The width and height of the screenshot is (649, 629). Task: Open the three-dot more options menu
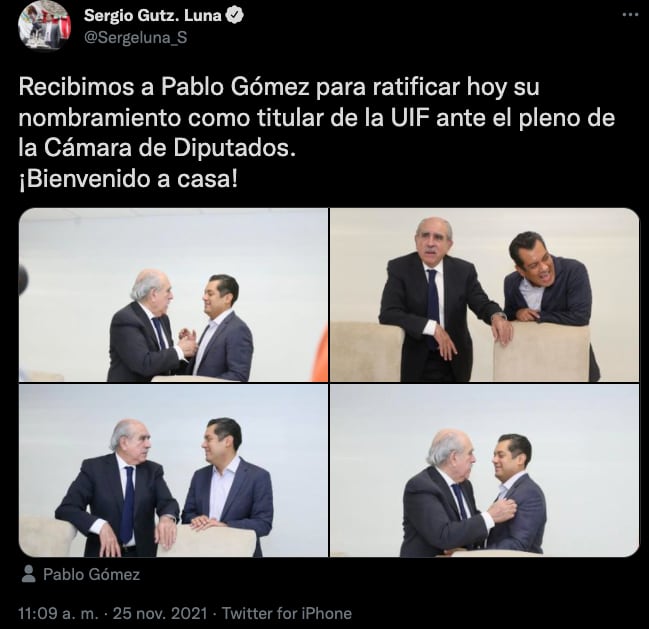[x=630, y=15]
